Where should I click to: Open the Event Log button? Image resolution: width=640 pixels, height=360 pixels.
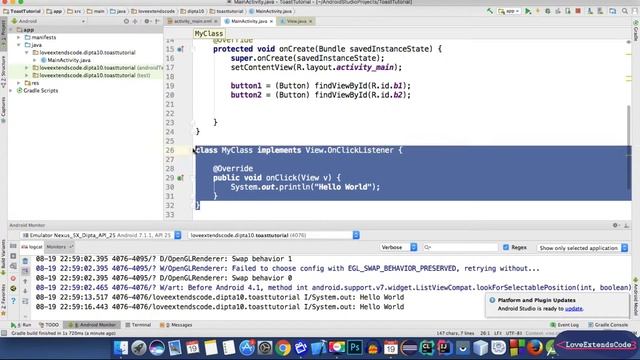564,325
